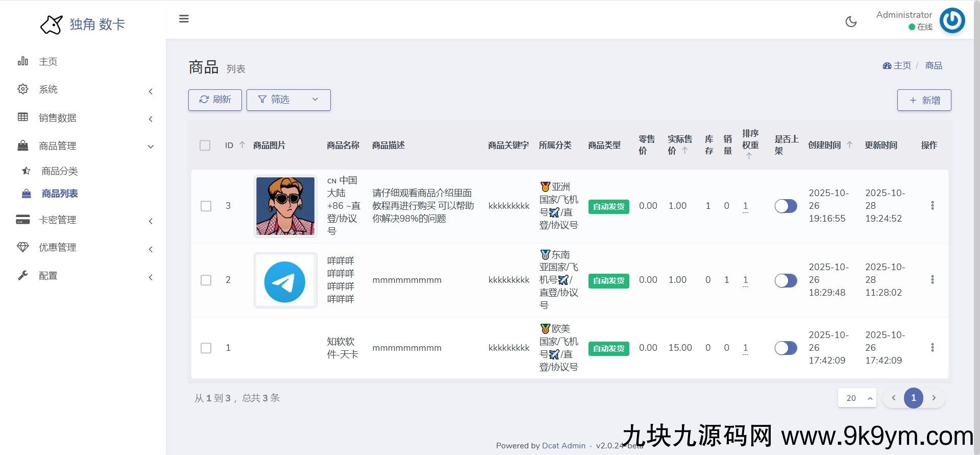980x455 pixels.
Task: Click the 刷新 refresh button
Action: (215, 100)
